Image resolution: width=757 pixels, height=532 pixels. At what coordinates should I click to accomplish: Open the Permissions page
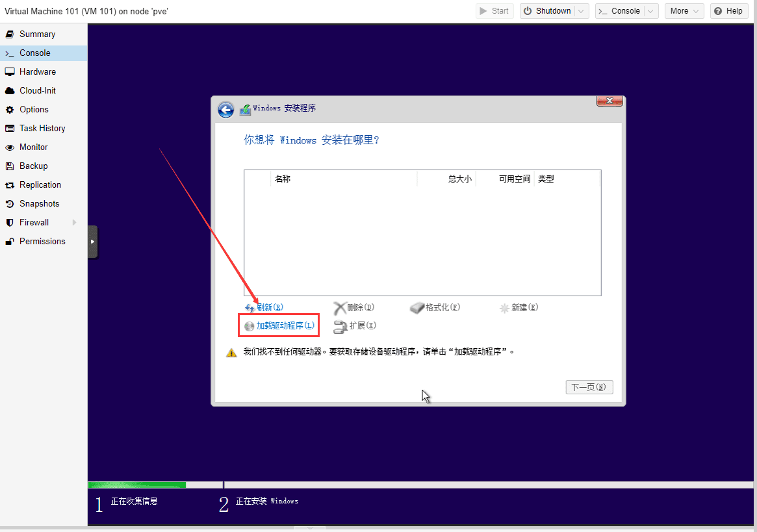tap(44, 242)
